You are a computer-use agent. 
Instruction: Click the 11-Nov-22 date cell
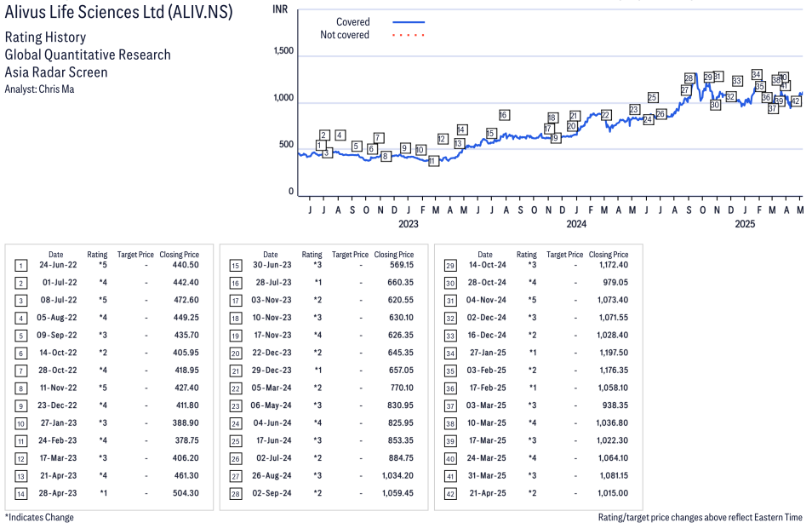[58, 388]
